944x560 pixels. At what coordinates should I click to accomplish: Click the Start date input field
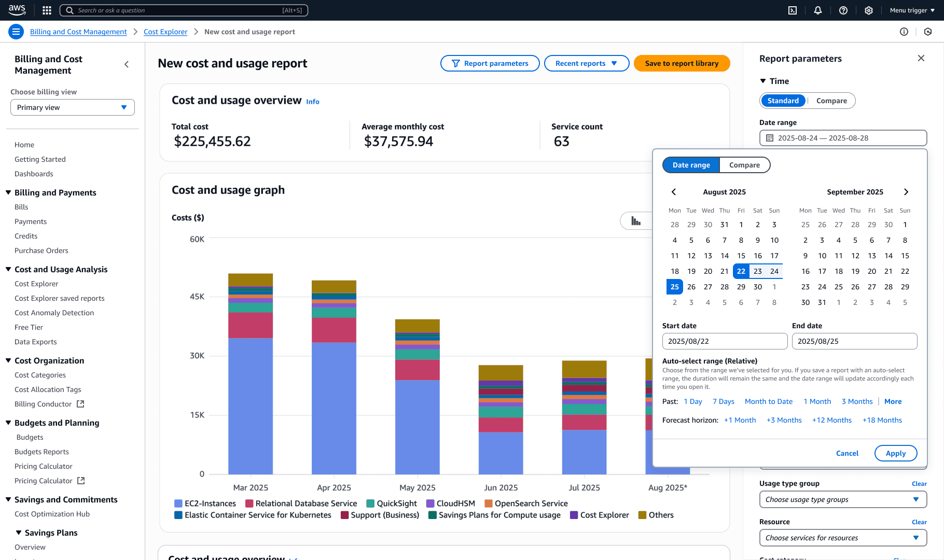tap(725, 341)
